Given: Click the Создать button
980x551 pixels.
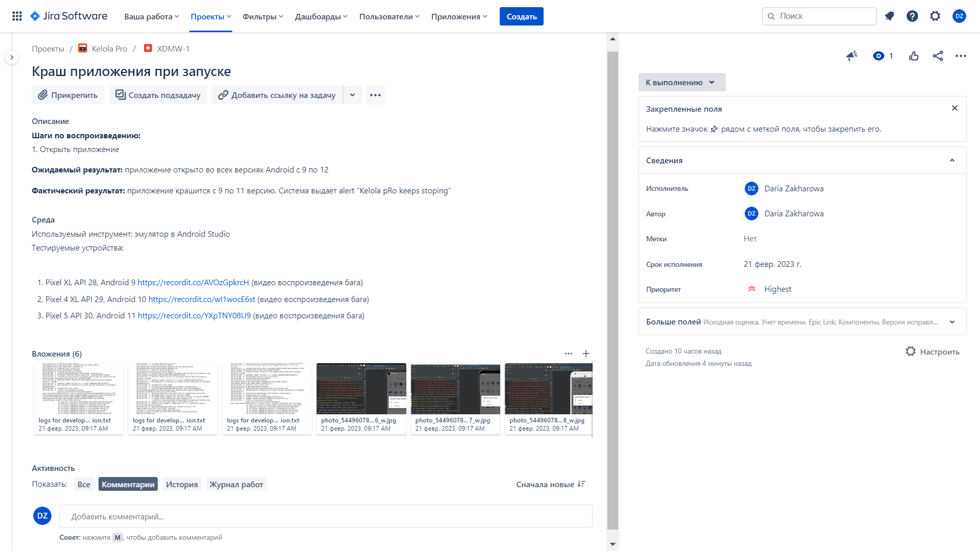Looking at the screenshot, I should (x=521, y=16).
